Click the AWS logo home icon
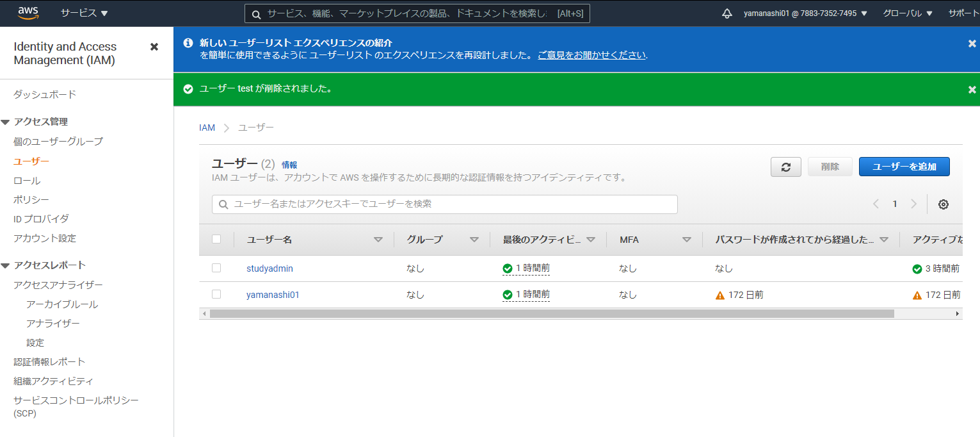 (x=29, y=13)
